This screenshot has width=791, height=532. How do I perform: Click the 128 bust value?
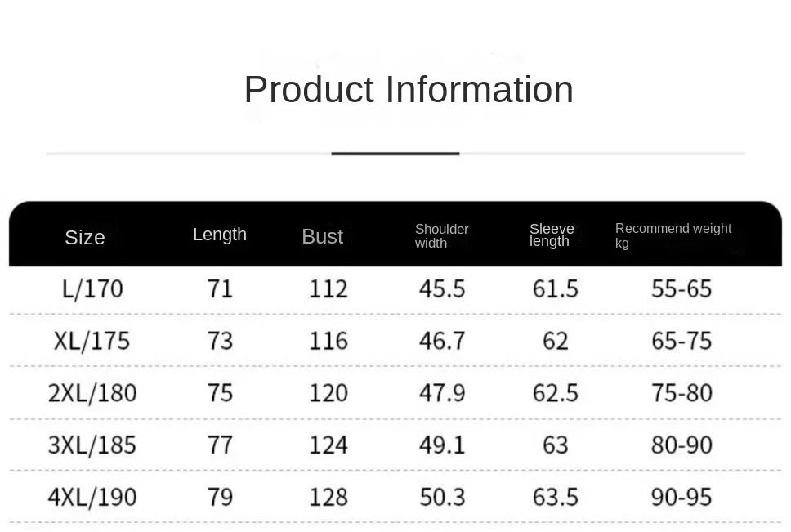[328, 497]
